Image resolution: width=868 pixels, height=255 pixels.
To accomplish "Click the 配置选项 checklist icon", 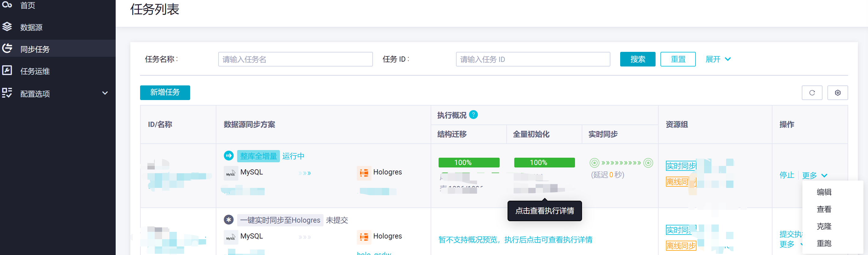I will click(x=7, y=93).
